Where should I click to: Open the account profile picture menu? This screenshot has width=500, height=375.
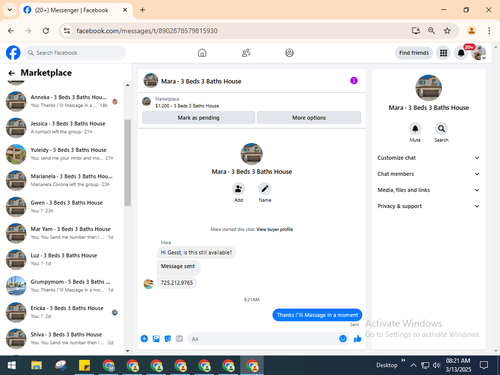pyautogui.click(x=478, y=53)
